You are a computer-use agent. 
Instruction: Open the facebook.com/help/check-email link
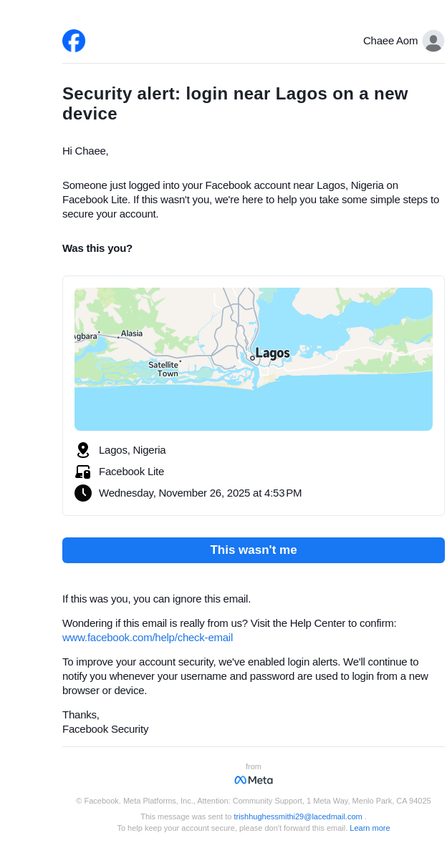tap(148, 638)
